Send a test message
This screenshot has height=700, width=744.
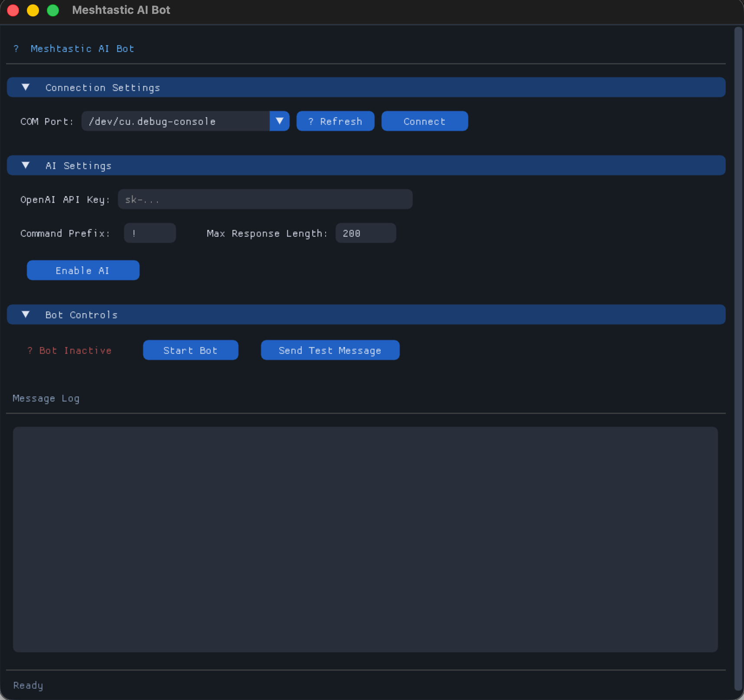330,350
